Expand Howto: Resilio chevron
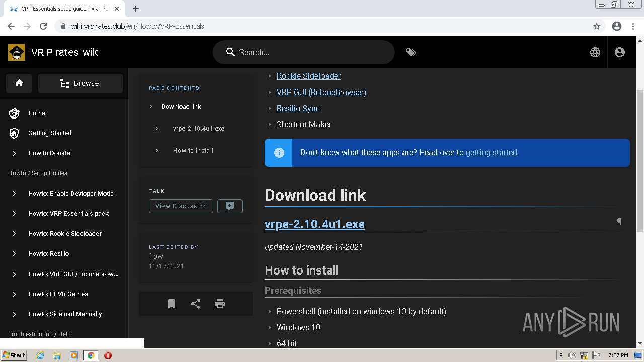 pyautogui.click(x=14, y=254)
